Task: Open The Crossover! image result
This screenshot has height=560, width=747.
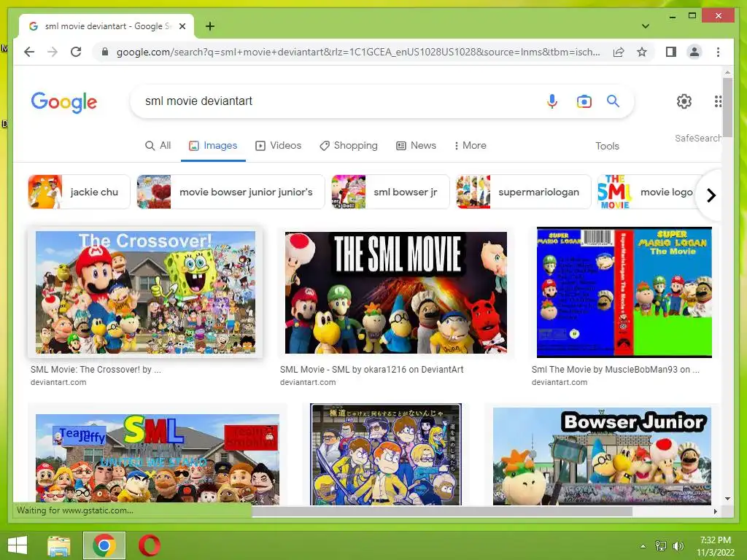Action: (x=145, y=292)
